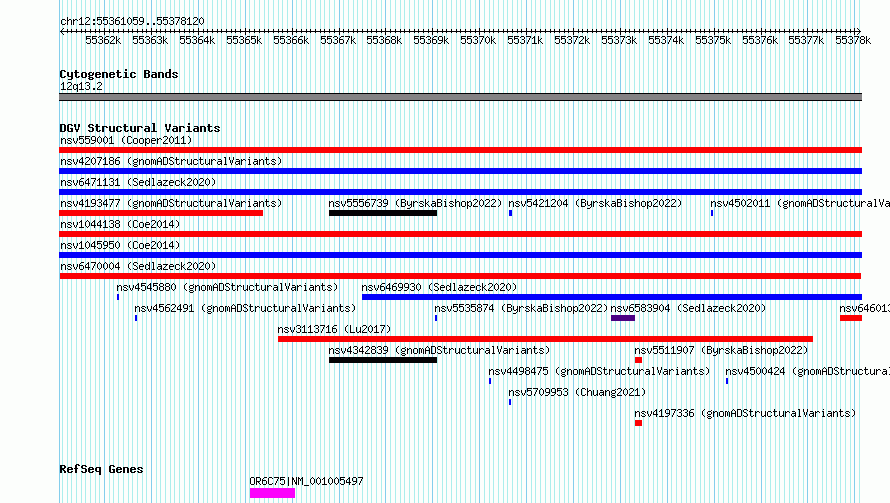Click the blue bar under nsv4207186
Viewport: 890px width, 503px height.
pos(460,171)
